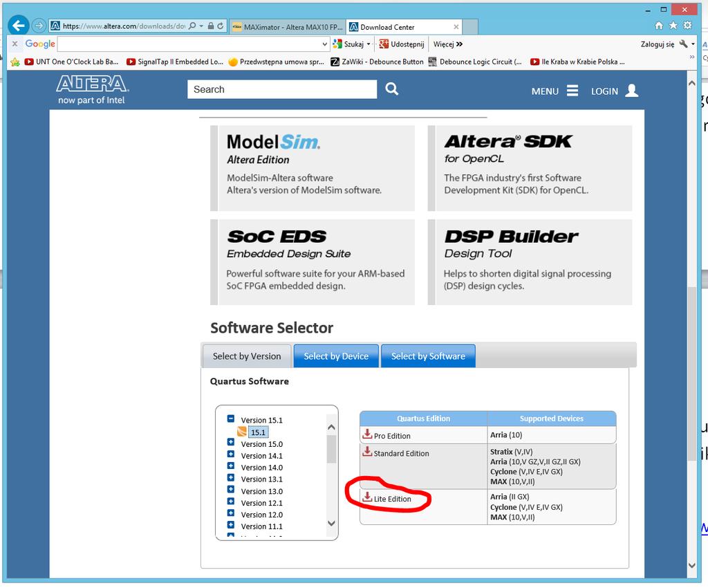Click the Lite Edition download icon

[x=367, y=497]
